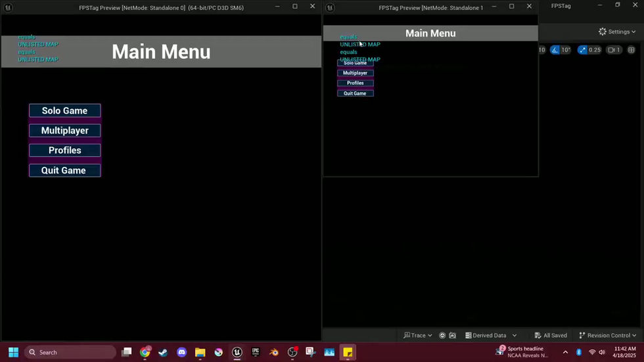Open Blender from the taskbar
Screen dimensions: 644x362
[274, 352]
